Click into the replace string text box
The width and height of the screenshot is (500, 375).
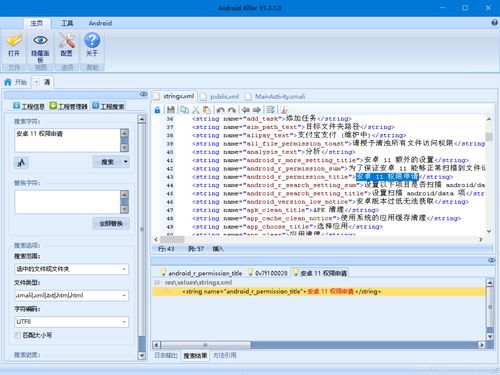pos(67,202)
